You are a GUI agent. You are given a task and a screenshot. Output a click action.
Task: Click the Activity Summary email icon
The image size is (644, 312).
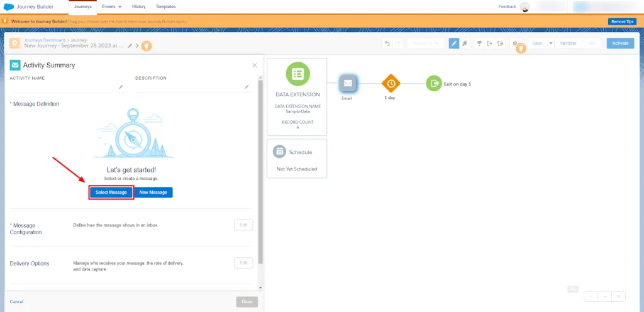15,65
